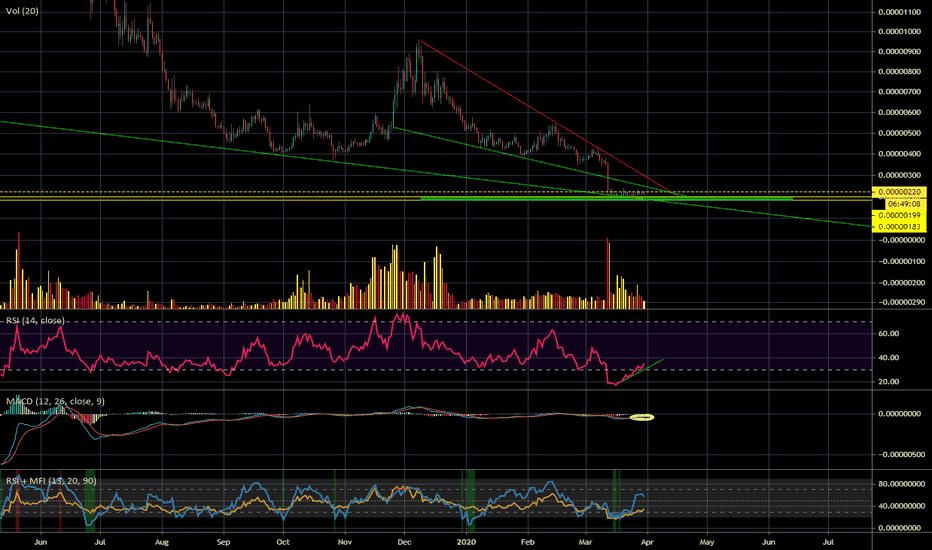Click the Aug label on time axis
Image resolution: width=932 pixels, height=550 pixels.
coord(162,542)
